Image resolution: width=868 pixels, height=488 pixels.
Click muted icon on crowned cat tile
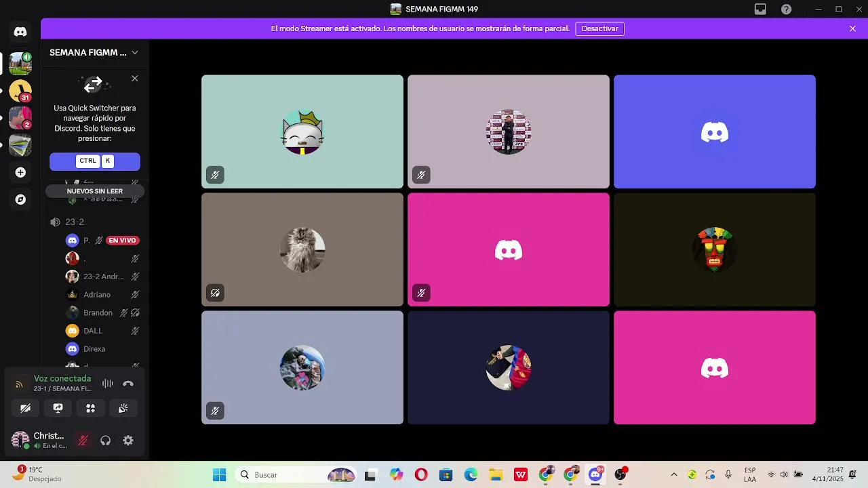point(215,175)
